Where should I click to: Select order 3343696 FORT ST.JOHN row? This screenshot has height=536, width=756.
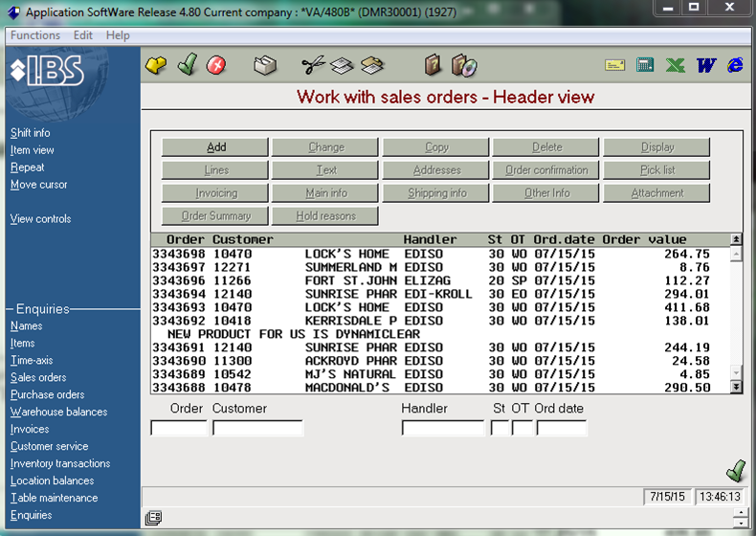[x=440, y=280]
